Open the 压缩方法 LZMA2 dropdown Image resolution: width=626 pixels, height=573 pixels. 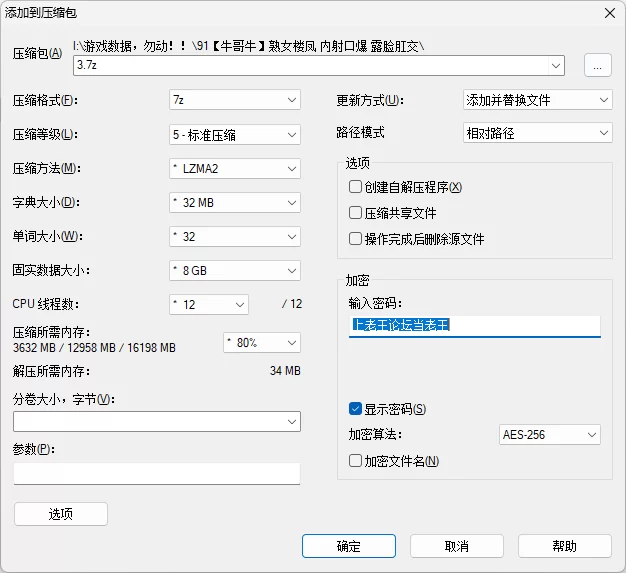click(x=235, y=168)
